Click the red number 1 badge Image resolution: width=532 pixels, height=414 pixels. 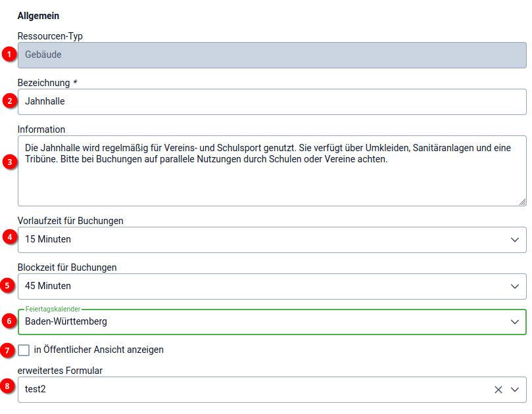point(9,55)
